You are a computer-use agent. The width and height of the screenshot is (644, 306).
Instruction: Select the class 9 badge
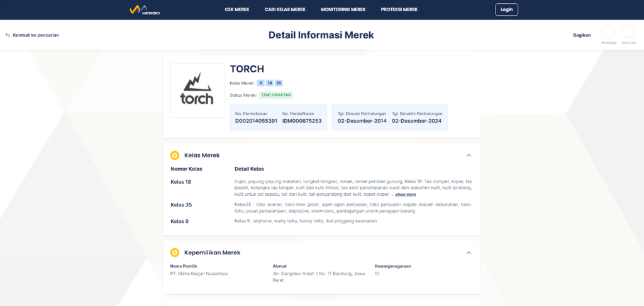[260, 83]
